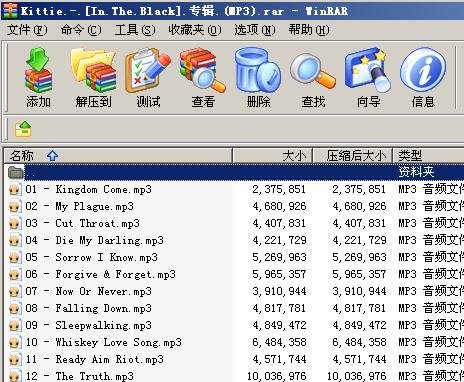Open the 收藏夹(O) menu

pos(195,30)
